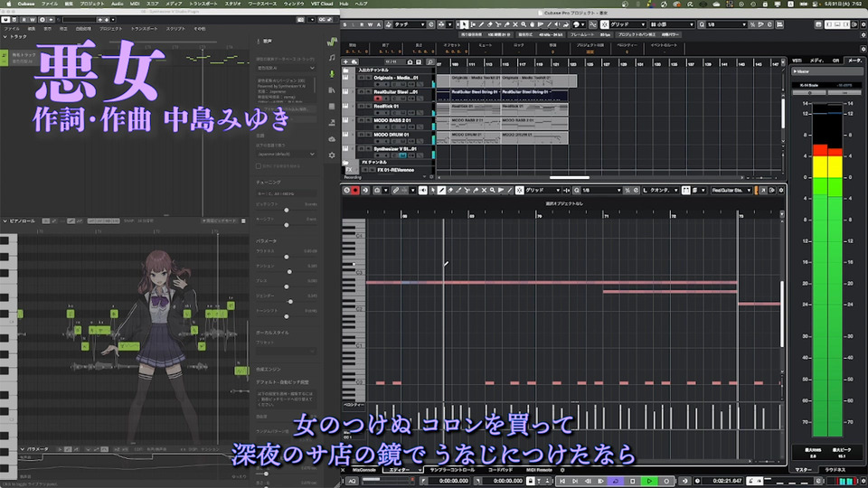The image size is (868, 488).
Task: Toggle the checkbox below Japanese default dropdown
Action: pos(259,166)
